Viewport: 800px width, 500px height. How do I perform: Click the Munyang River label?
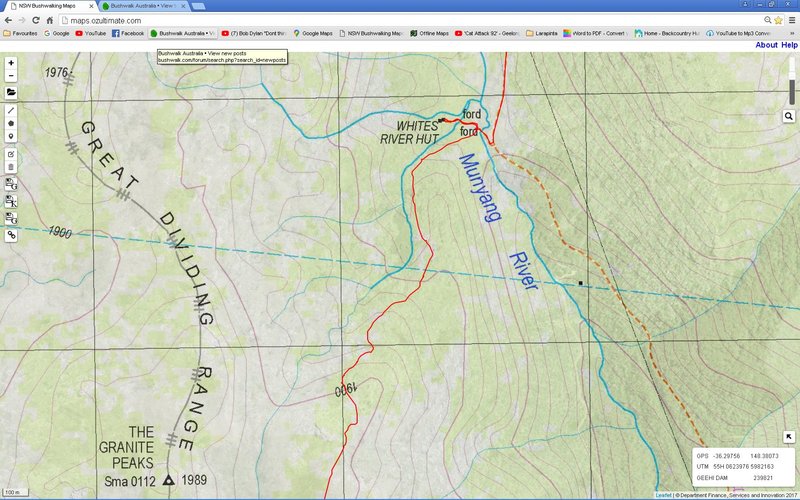pyautogui.click(x=498, y=221)
